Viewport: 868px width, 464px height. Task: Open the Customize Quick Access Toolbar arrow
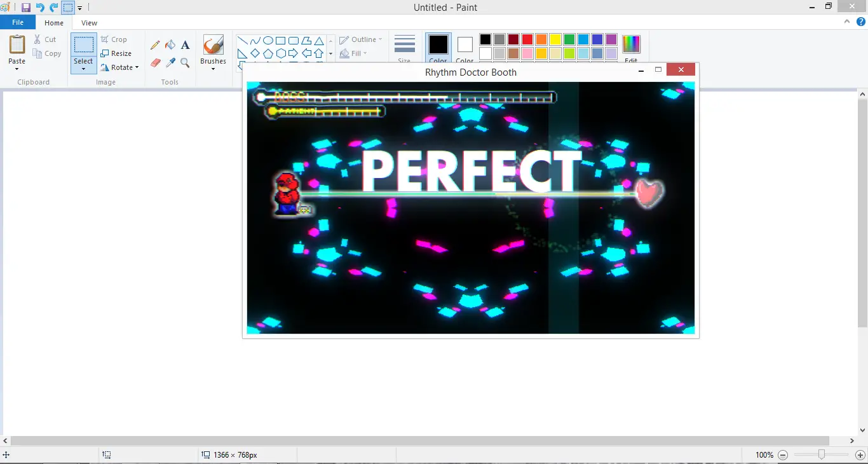pos(79,8)
